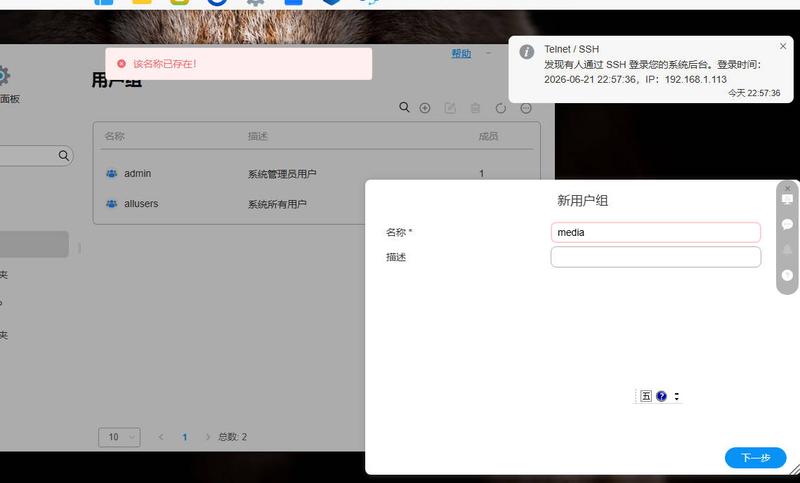Viewport: 800px width, 483px height.
Task: Dismiss the Telnet / SSH notification
Action: point(783,46)
